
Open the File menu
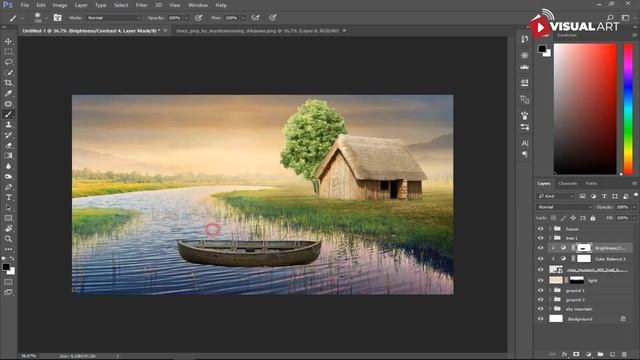[25, 5]
